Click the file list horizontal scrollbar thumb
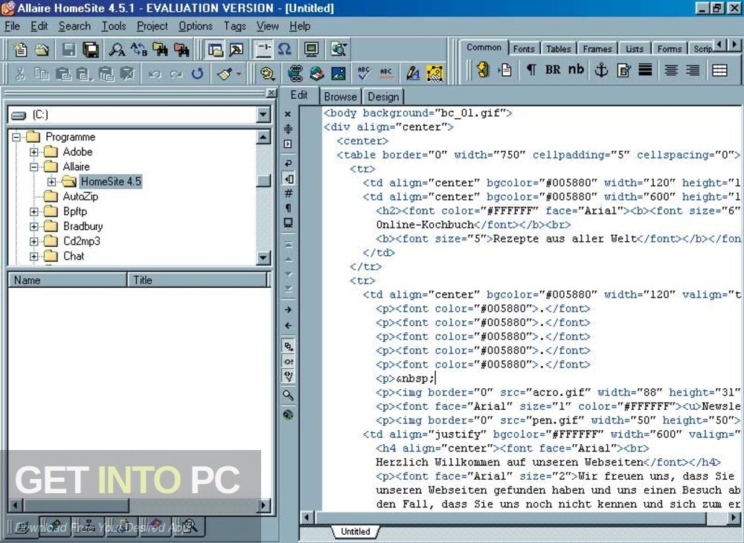 pyautogui.click(x=76, y=505)
